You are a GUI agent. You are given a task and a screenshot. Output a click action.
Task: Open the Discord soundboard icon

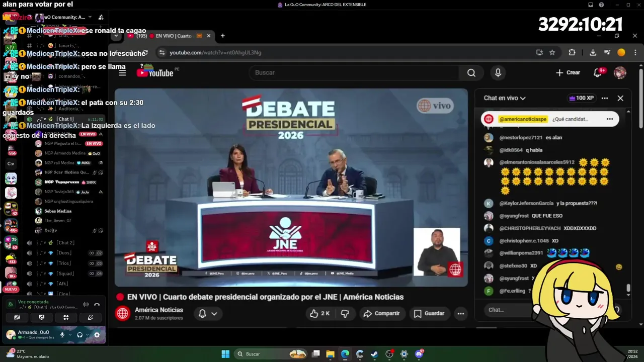click(91, 317)
